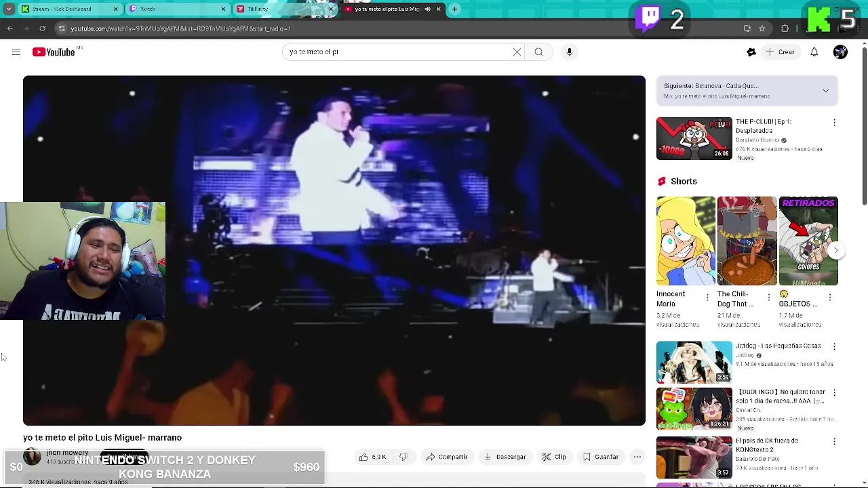This screenshot has height=488, width=868.
Task: Open The Chili-Dog short thumbnail
Action: (747, 241)
